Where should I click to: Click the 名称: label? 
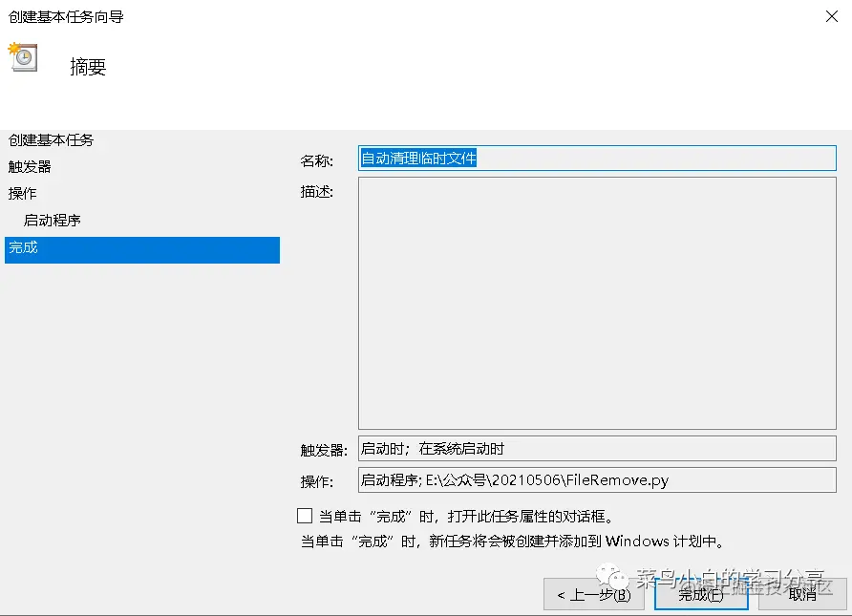pos(317,160)
